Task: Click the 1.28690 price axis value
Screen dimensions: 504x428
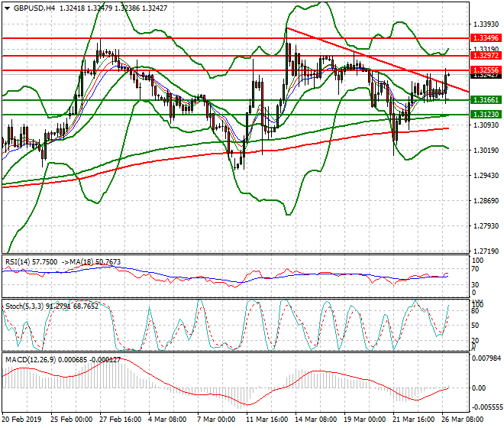Action: click(486, 200)
